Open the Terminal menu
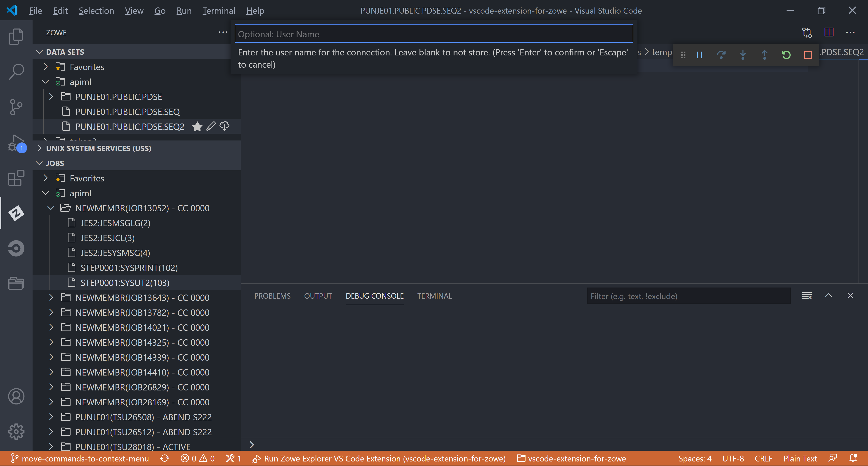This screenshot has width=868, height=466. (x=218, y=10)
